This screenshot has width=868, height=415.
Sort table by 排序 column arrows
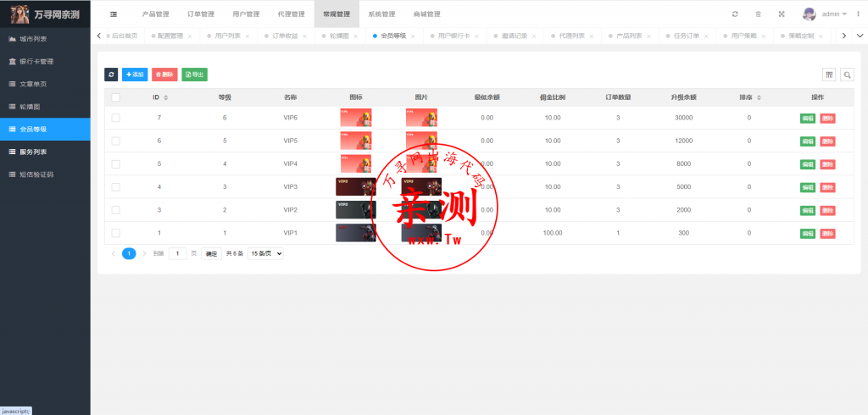(x=759, y=97)
